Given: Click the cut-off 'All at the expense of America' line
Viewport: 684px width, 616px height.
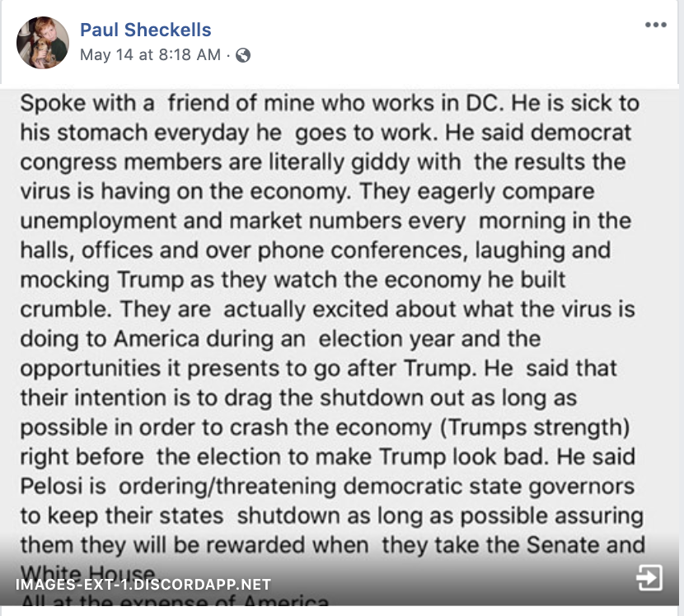Looking at the screenshot, I should (x=175, y=604).
